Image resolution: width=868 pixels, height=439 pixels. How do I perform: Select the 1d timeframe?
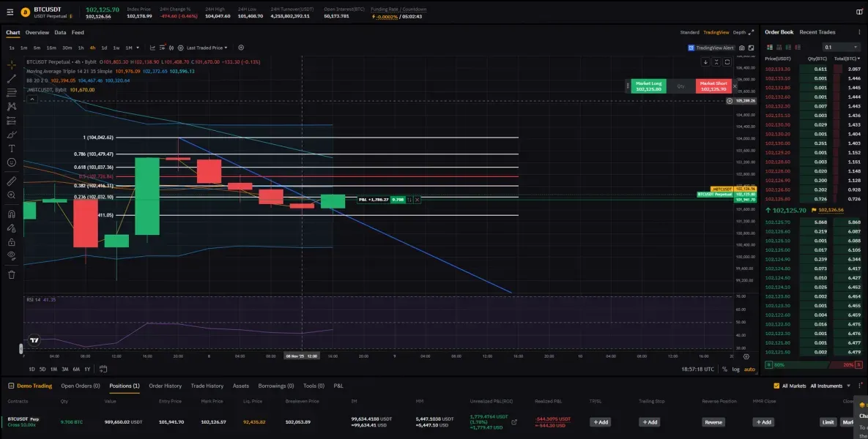tap(104, 48)
